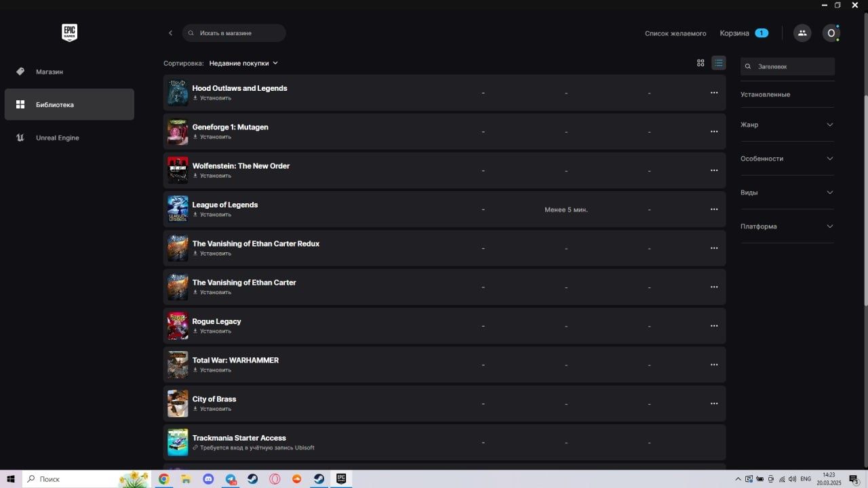Expand the Платформа filter
The width and height of the screenshot is (868, 488).
(787, 226)
